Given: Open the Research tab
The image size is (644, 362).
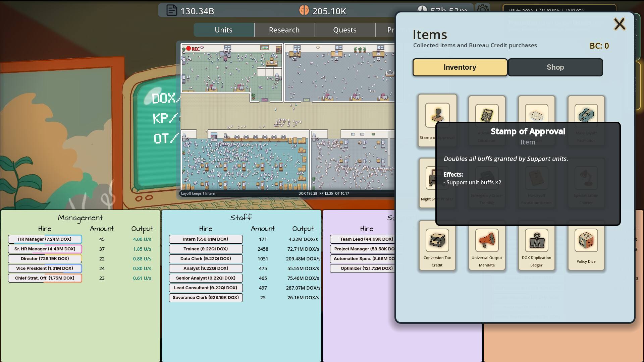Looking at the screenshot, I should point(284,30).
